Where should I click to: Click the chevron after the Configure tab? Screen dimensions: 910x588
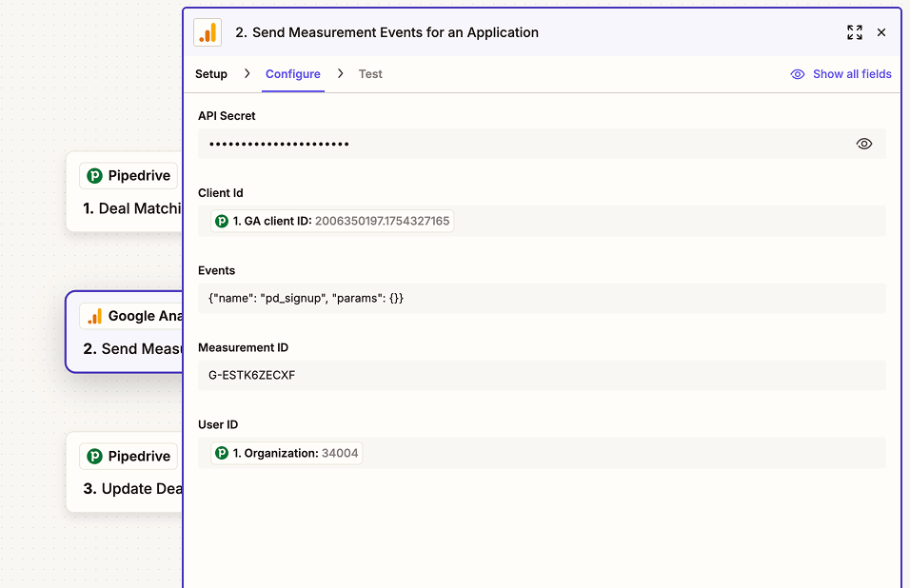click(x=341, y=74)
